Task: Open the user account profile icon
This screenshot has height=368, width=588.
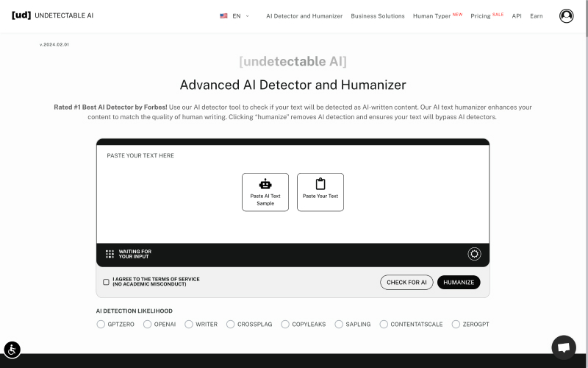Action: 566,15
